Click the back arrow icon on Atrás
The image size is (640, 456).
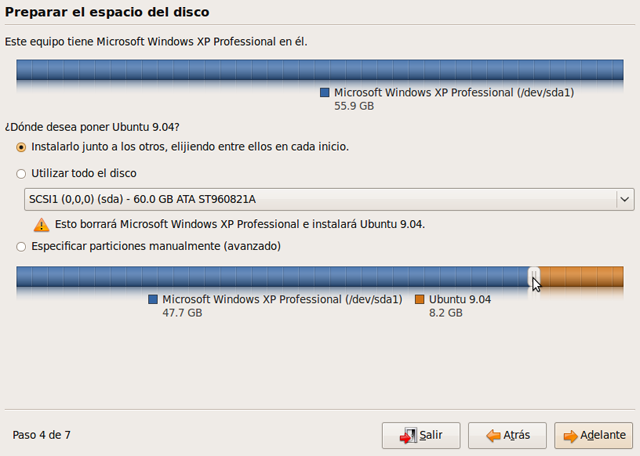493,436
